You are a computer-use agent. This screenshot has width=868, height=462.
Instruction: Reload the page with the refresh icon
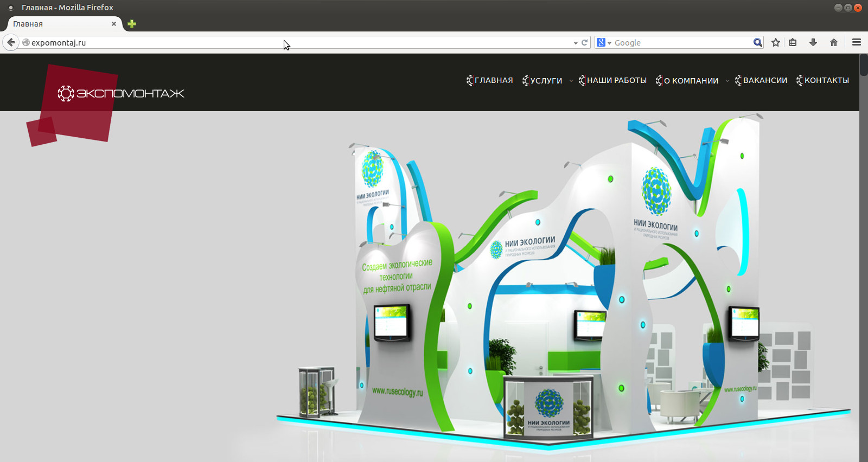(x=585, y=42)
